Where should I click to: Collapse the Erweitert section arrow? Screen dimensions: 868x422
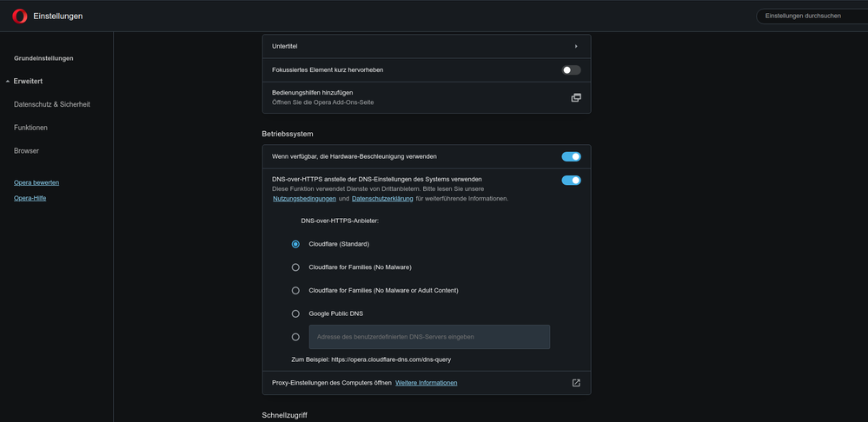pos(7,82)
